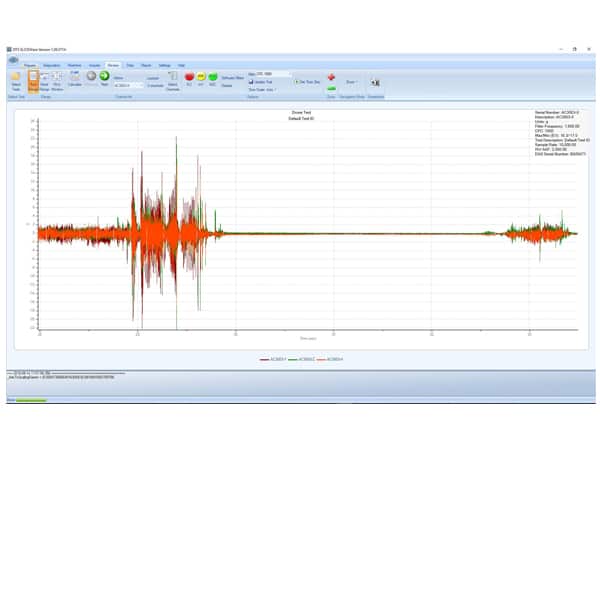600x600 pixels.
Task: Open the Settings tab
Action: [164, 64]
